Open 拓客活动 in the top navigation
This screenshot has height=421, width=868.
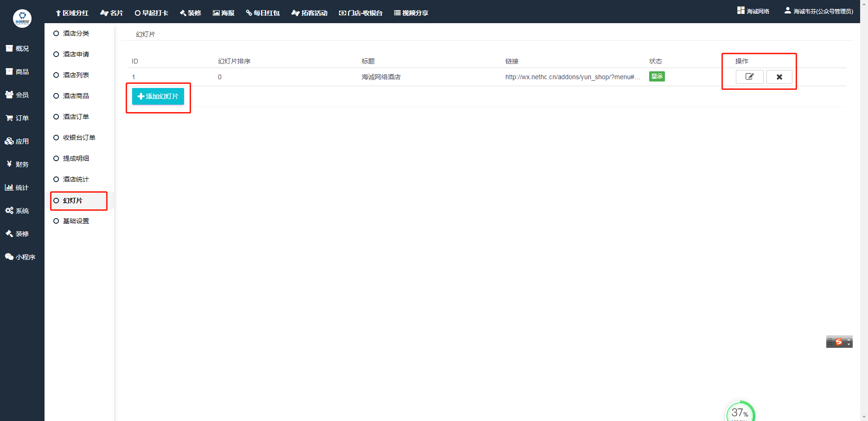coord(309,13)
